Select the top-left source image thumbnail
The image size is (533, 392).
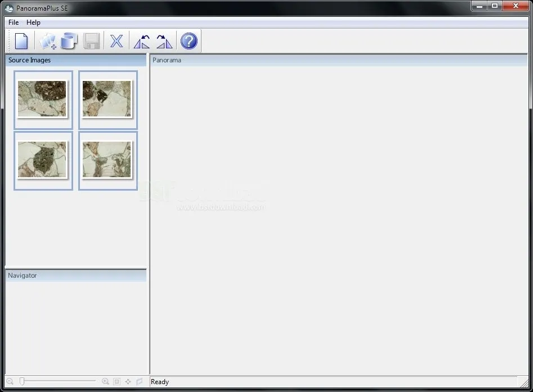pyautogui.click(x=43, y=99)
